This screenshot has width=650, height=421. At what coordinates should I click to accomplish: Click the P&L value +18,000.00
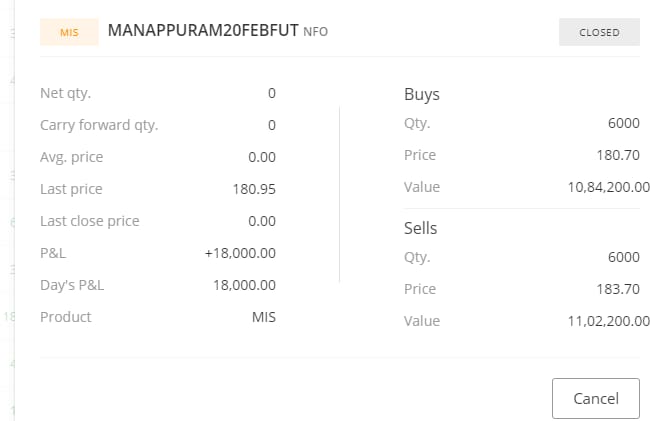(x=240, y=253)
